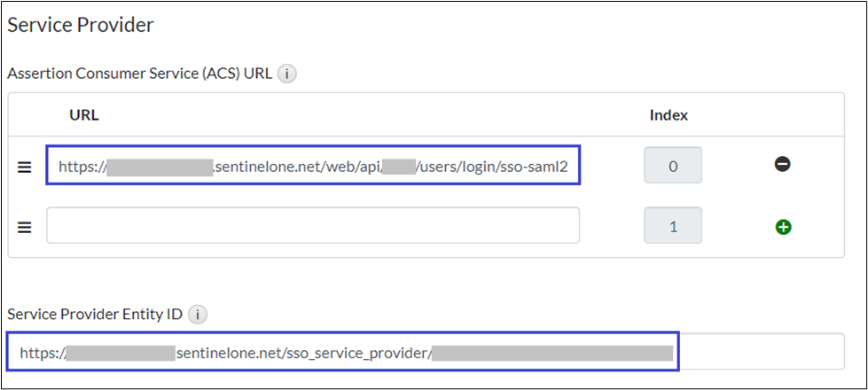
Task: Click the Service Provider Entity ID label text
Action: pos(96,314)
